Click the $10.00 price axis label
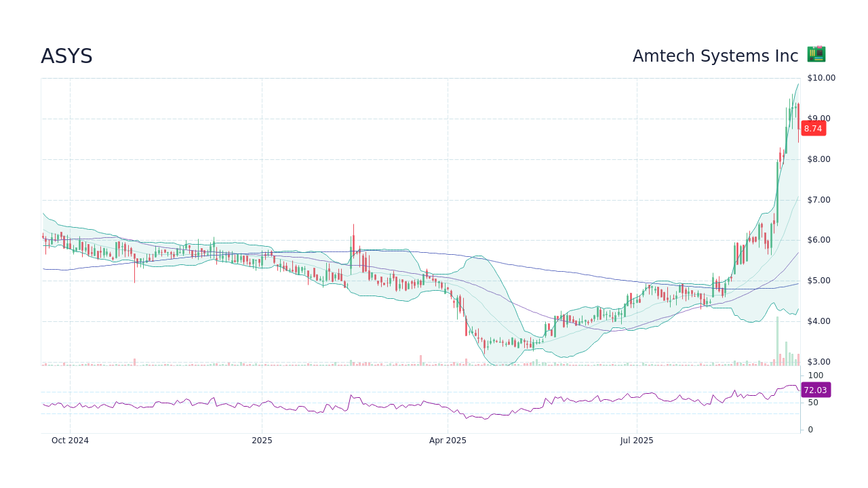Image resolution: width=868 pixels, height=488 pixels. [x=821, y=77]
